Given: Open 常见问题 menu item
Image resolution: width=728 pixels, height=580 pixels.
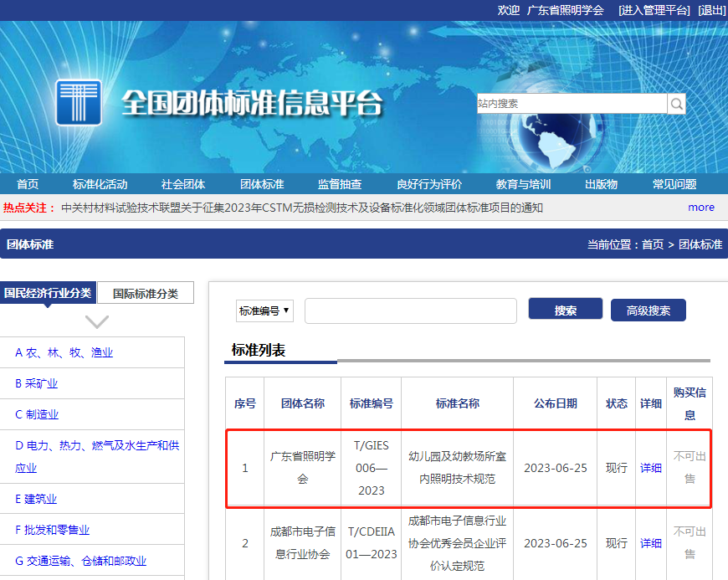Looking at the screenshot, I should 674,184.
